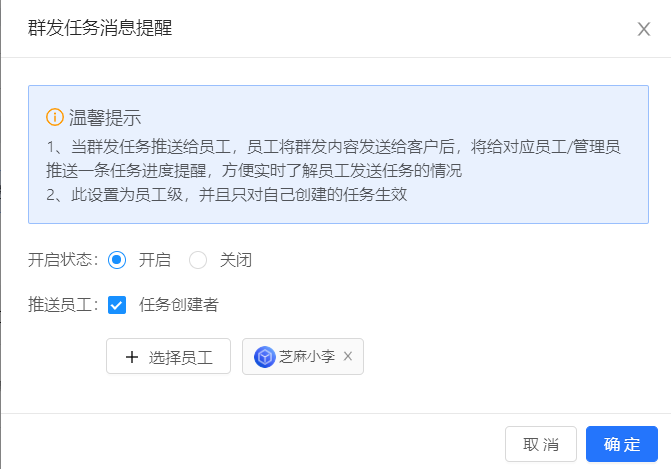Click the 任务创建者 label text
671x469 pixels.
coord(179,305)
